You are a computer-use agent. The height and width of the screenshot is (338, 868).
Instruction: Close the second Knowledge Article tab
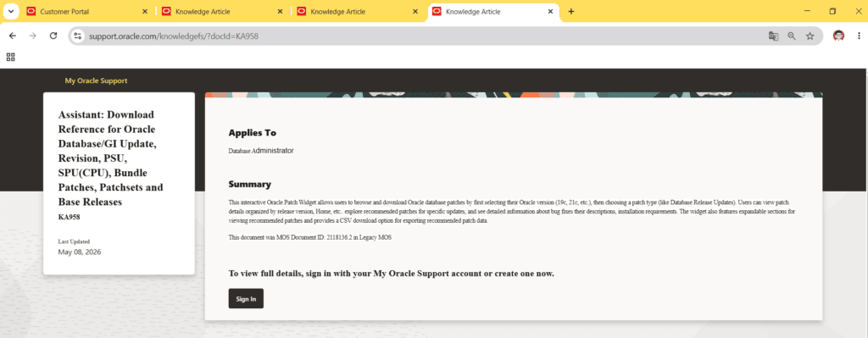coord(415,11)
